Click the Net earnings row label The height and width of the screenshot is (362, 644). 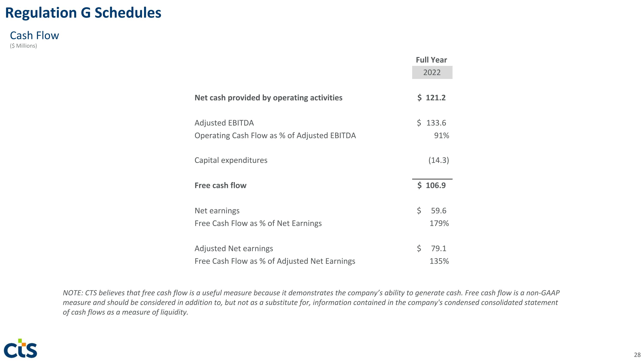point(217,211)
